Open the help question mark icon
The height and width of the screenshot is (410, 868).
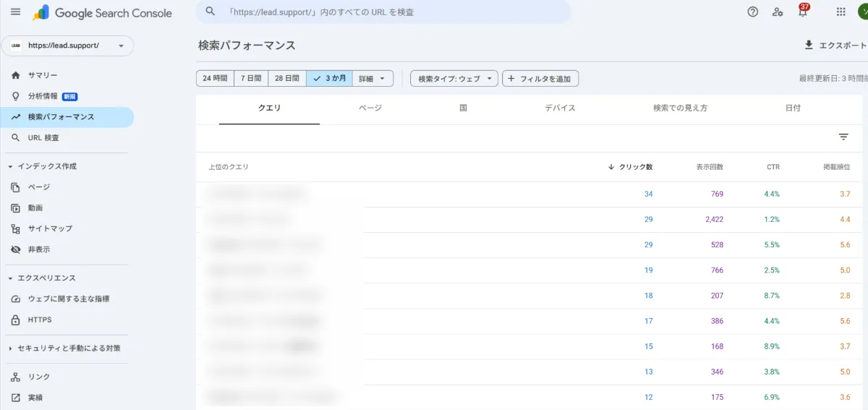(753, 12)
